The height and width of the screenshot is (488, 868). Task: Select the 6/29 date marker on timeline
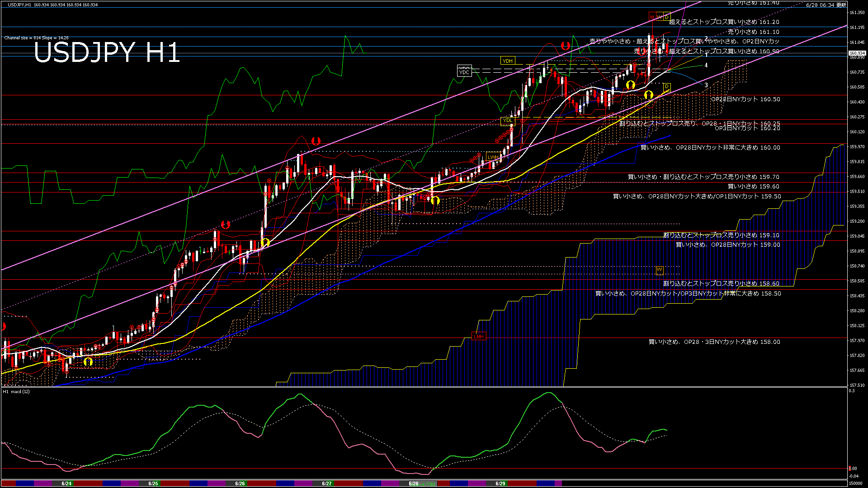tap(500, 483)
